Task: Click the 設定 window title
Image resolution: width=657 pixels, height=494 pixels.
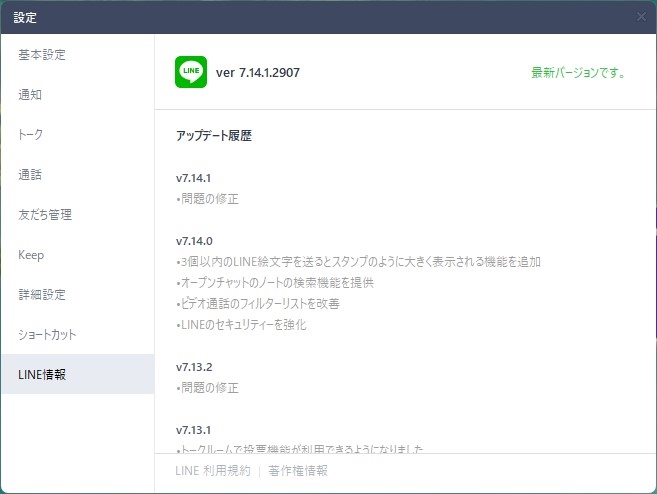Action: point(25,18)
